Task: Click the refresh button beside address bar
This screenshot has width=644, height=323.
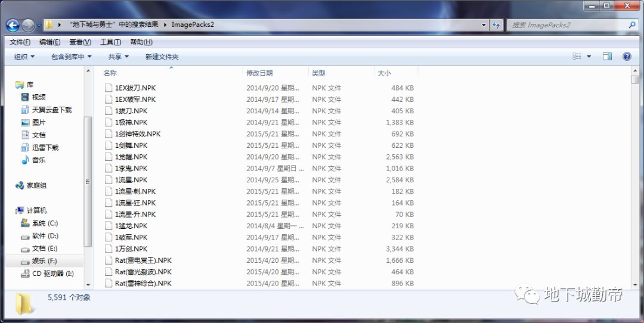Action: point(496,25)
